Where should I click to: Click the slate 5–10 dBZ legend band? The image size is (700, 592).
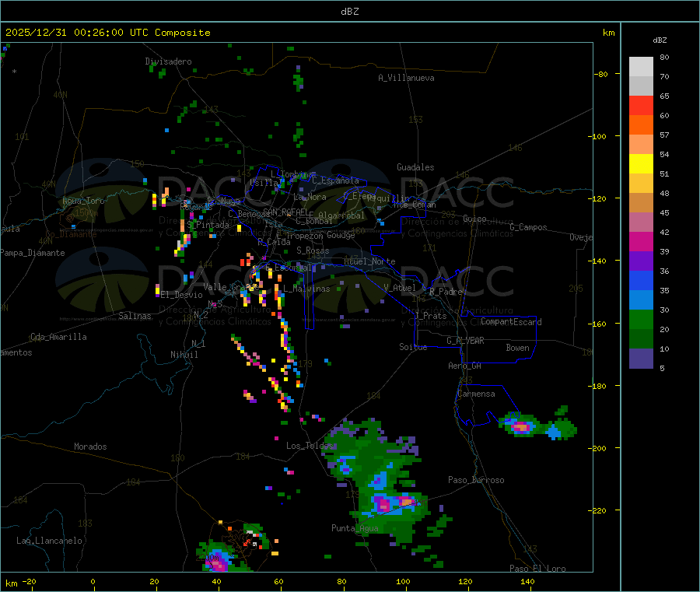(641, 359)
